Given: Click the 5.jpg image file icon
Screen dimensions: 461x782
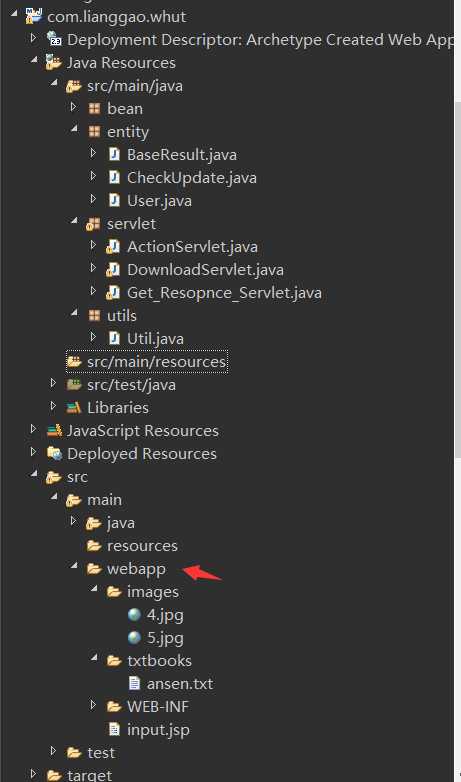Looking at the screenshot, I should [134, 638].
